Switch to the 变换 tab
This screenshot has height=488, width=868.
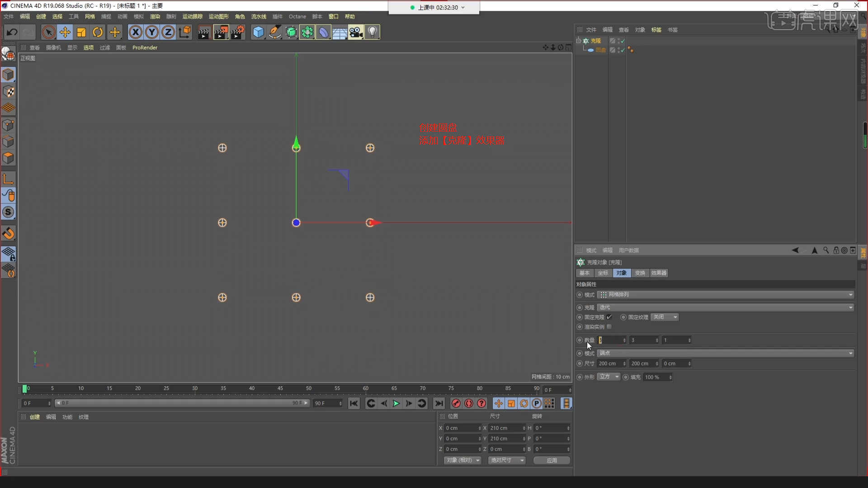tap(640, 273)
